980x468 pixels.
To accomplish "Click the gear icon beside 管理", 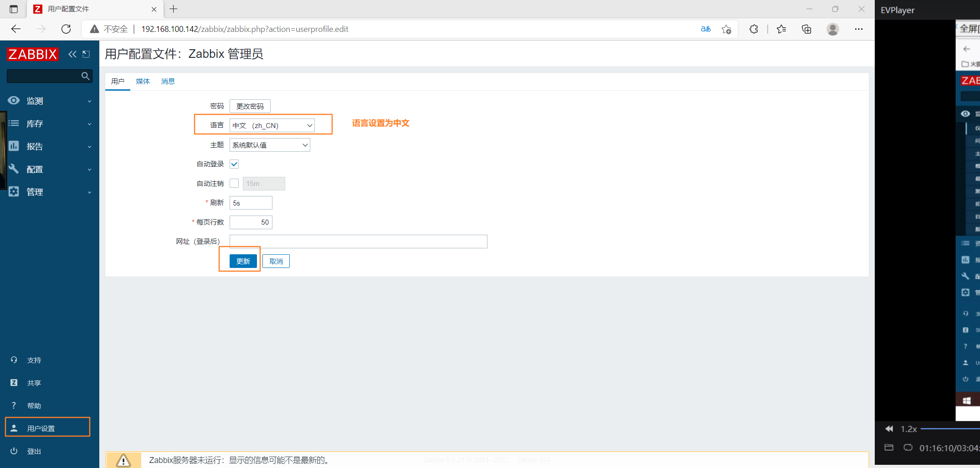I will [14, 191].
